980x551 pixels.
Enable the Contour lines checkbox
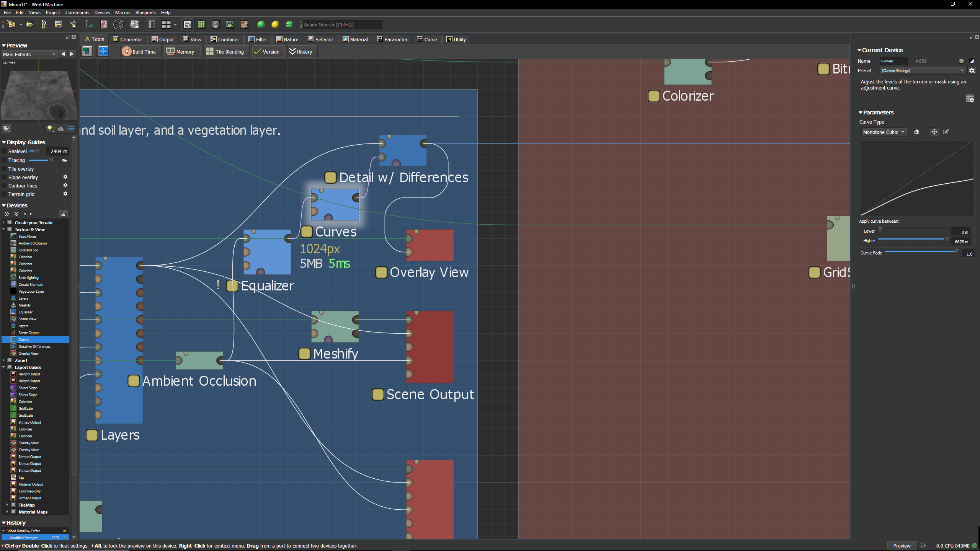(4, 186)
